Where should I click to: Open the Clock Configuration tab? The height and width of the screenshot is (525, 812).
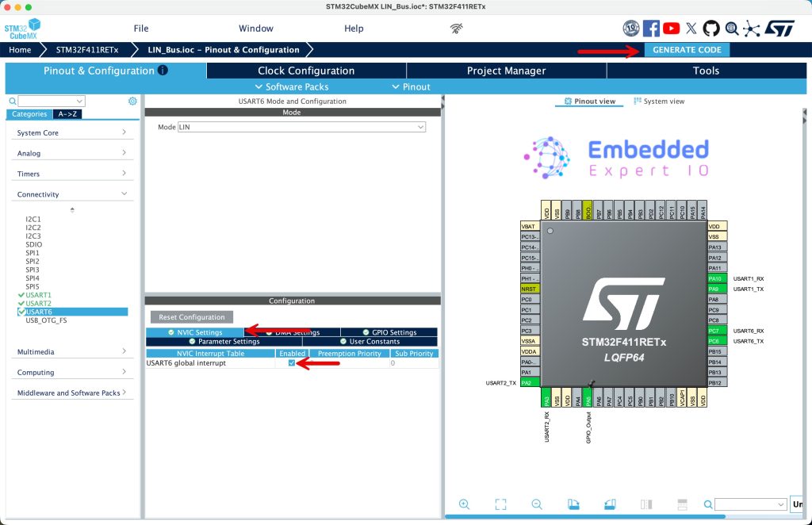(x=306, y=71)
